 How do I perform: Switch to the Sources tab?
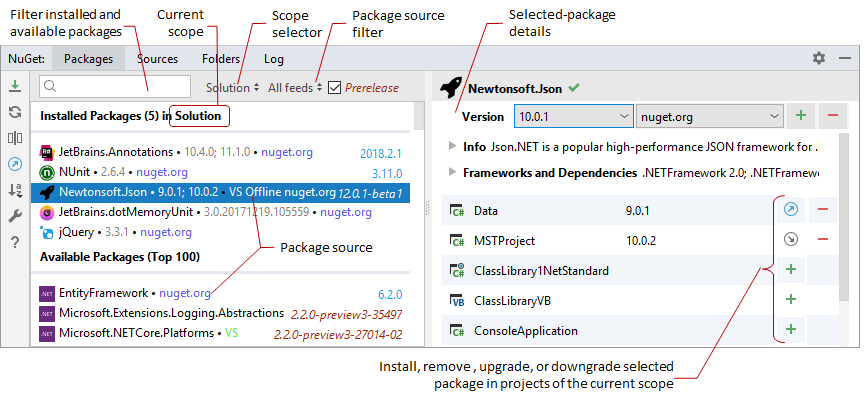(158, 59)
